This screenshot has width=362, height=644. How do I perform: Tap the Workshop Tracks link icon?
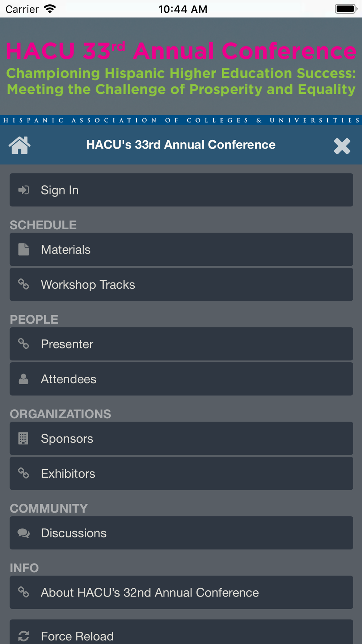(24, 284)
